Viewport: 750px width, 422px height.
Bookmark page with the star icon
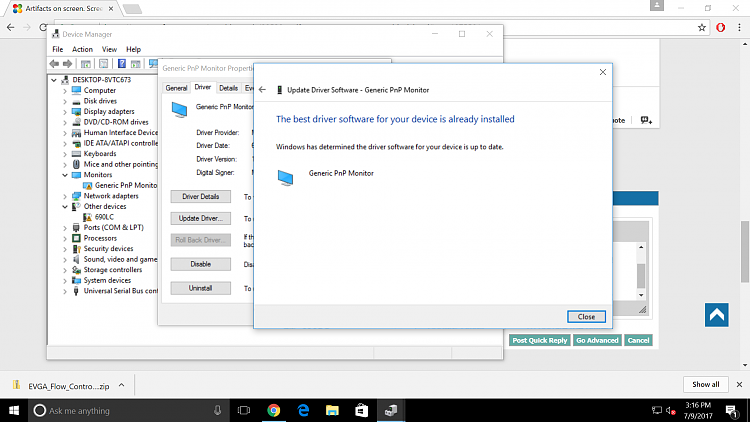click(702, 28)
